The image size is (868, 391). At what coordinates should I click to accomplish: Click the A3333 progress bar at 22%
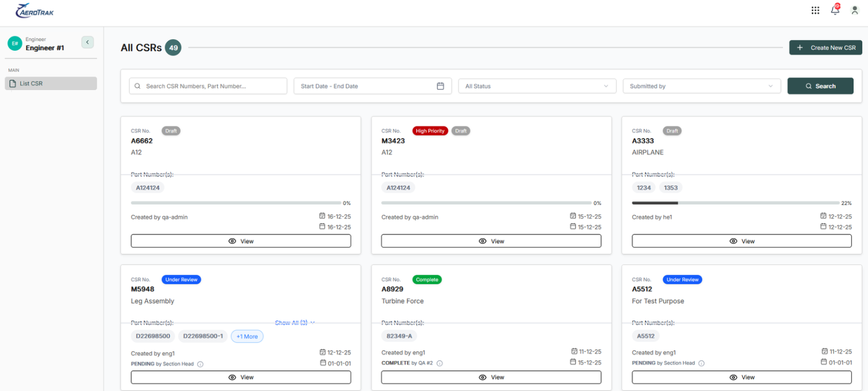pos(736,203)
